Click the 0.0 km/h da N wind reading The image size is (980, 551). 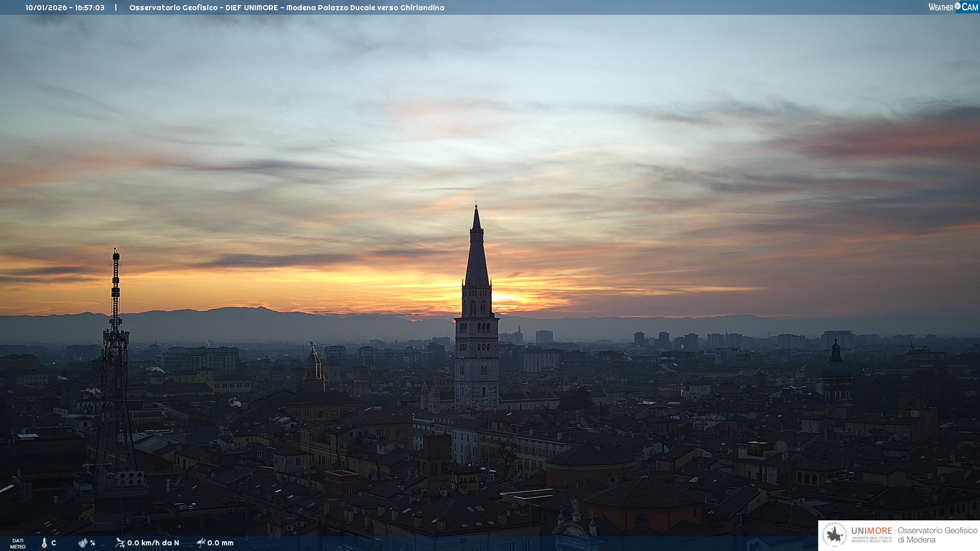pyautogui.click(x=153, y=543)
